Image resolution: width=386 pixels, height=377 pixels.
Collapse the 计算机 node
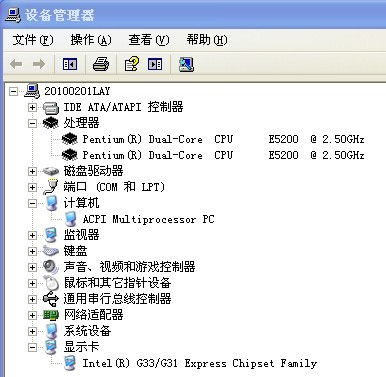click(x=32, y=203)
